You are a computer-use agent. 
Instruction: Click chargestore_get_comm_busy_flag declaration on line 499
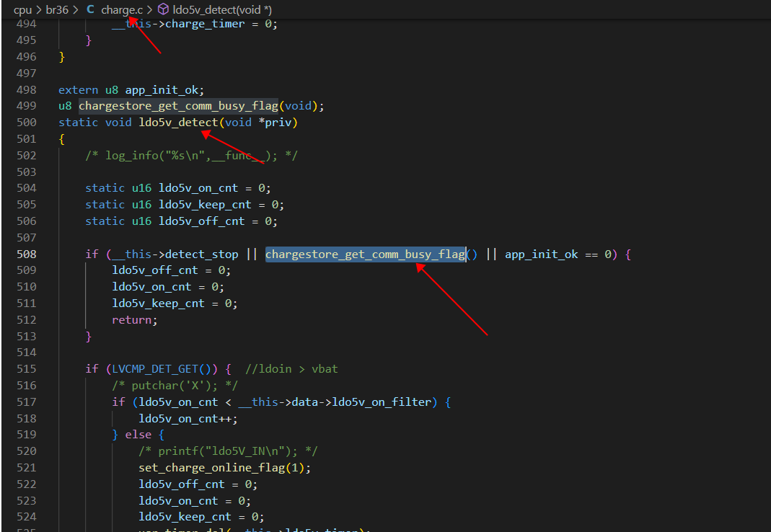tap(178, 106)
